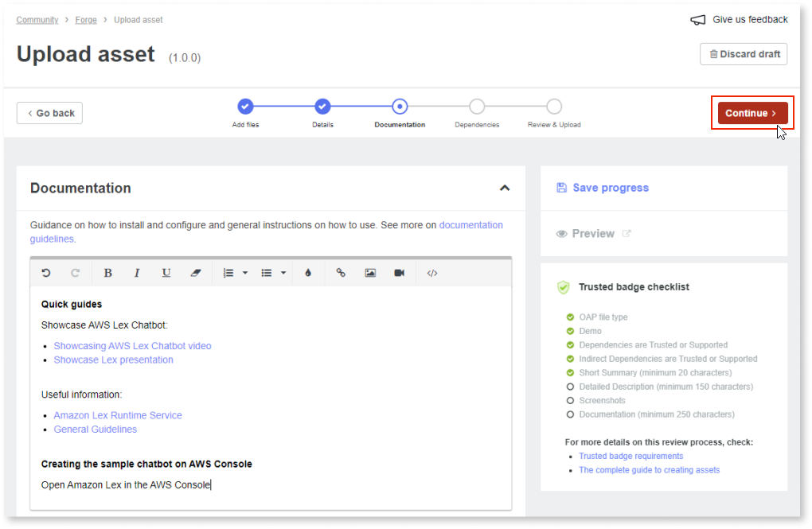812x529 pixels.
Task: Click the Continue button
Action: (x=752, y=113)
